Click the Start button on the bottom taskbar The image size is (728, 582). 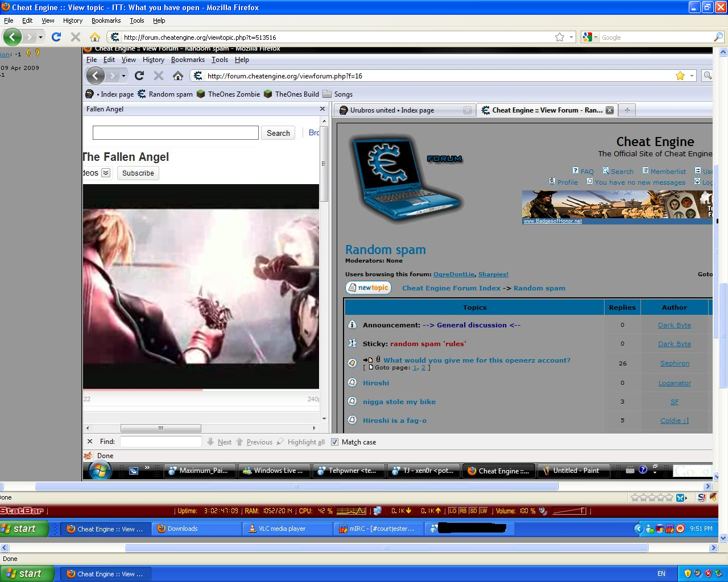[27, 573]
